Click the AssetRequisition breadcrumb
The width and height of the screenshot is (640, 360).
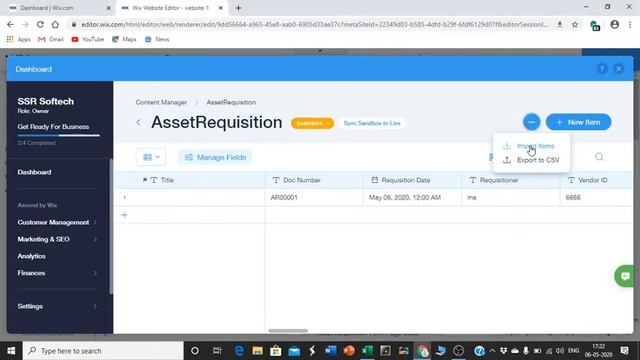[231, 102]
